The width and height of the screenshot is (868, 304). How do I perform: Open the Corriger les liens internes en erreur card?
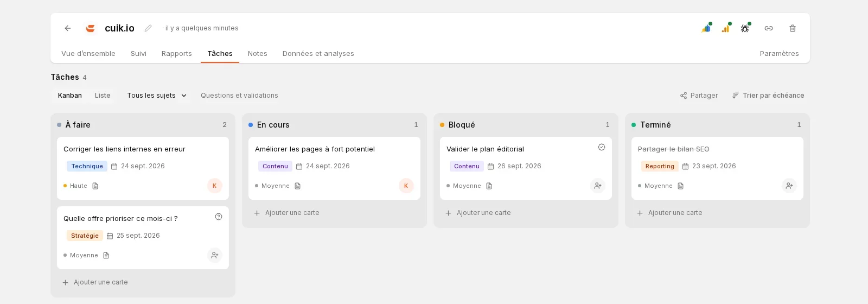coord(143,168)
